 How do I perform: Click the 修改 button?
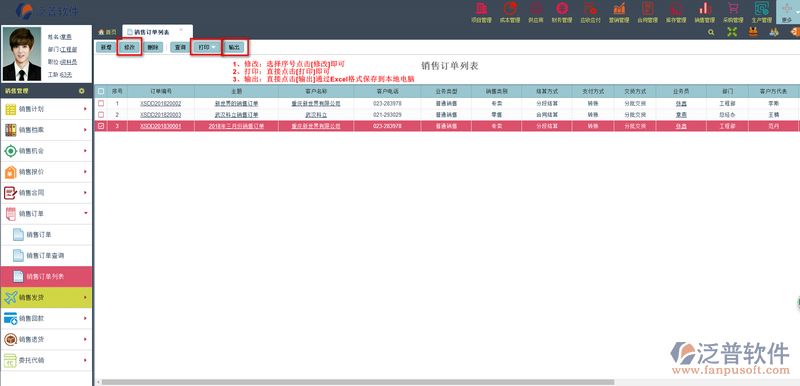[x=130, y=47]
